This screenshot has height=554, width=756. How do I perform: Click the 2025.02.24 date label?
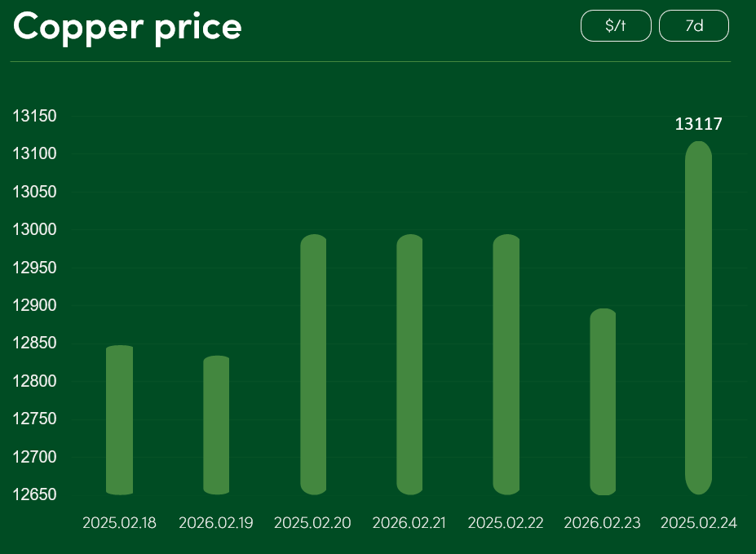click(699, 523)
